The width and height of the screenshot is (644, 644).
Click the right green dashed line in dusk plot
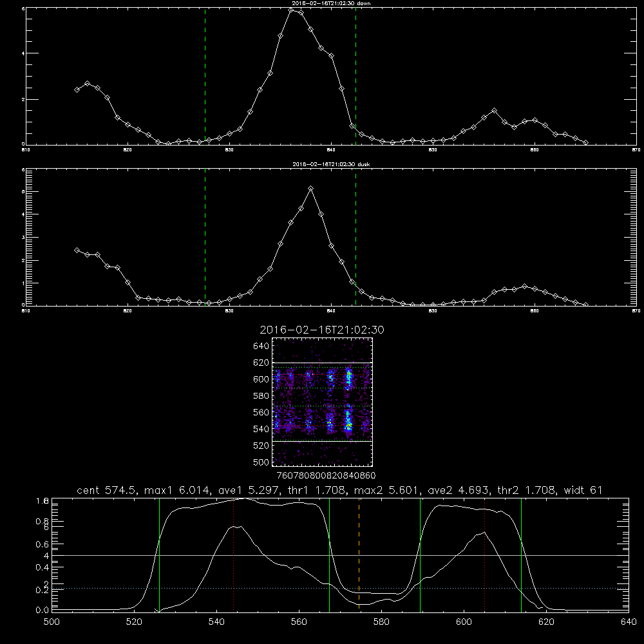(355, 237)
